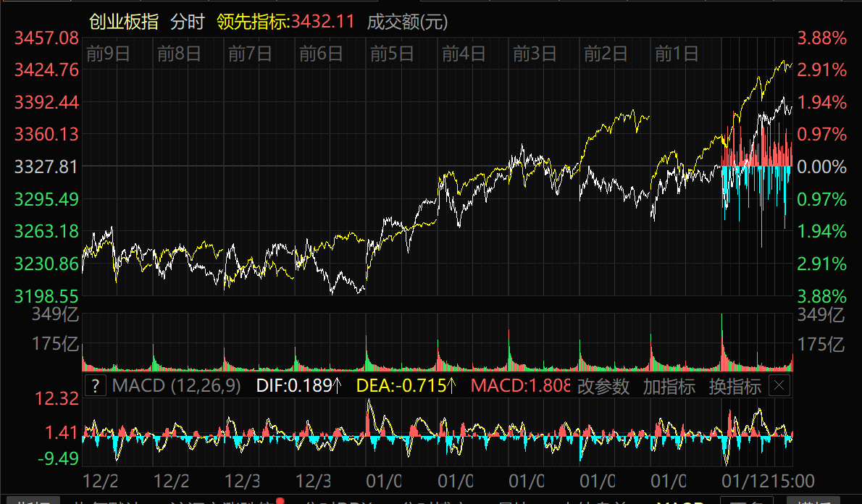Click the question mark help icon beside MACD
Screen dimensions: 862x504
pyautogui.click(x=96, y=385)
